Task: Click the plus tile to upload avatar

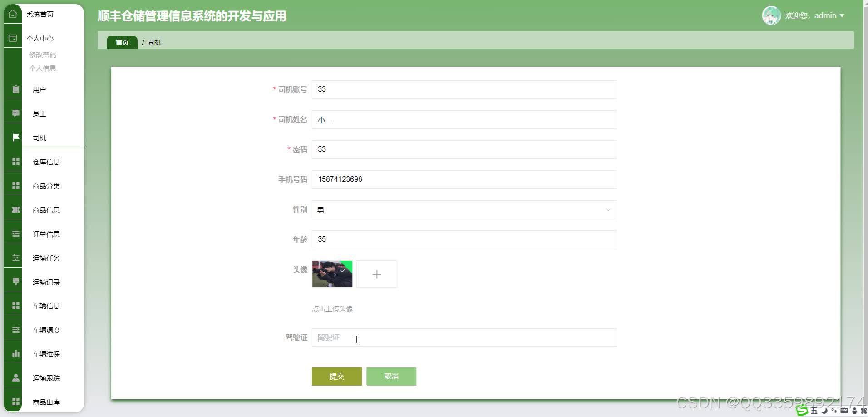Action: pos(377,274)
